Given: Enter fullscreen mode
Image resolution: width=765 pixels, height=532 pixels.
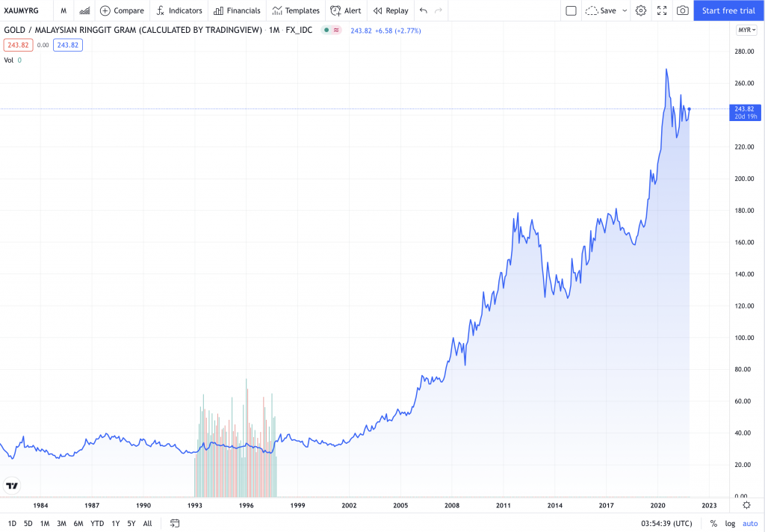Looking at the screenshot, I should pyautogui.click(x=661, y=10).
